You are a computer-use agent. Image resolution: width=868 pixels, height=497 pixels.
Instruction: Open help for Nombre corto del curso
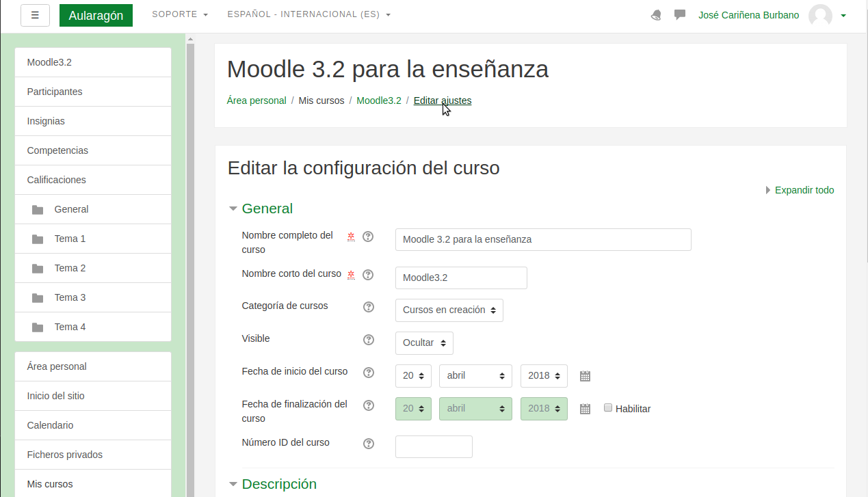[x=368, y=275]
